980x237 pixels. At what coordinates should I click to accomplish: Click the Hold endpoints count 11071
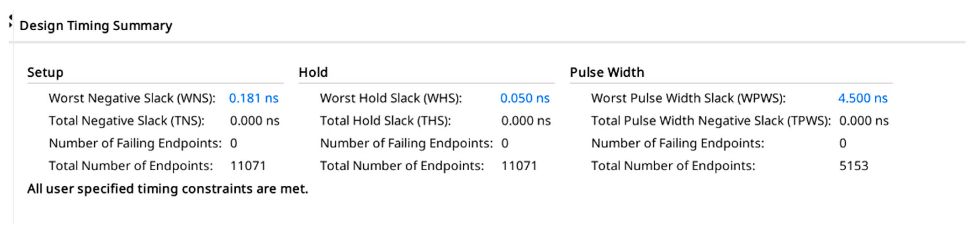click(x=519, y=166)
